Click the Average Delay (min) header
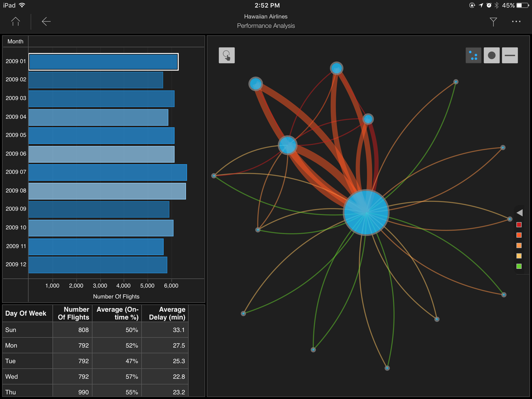The image size is (532, 399). click(x=165, y=313)
